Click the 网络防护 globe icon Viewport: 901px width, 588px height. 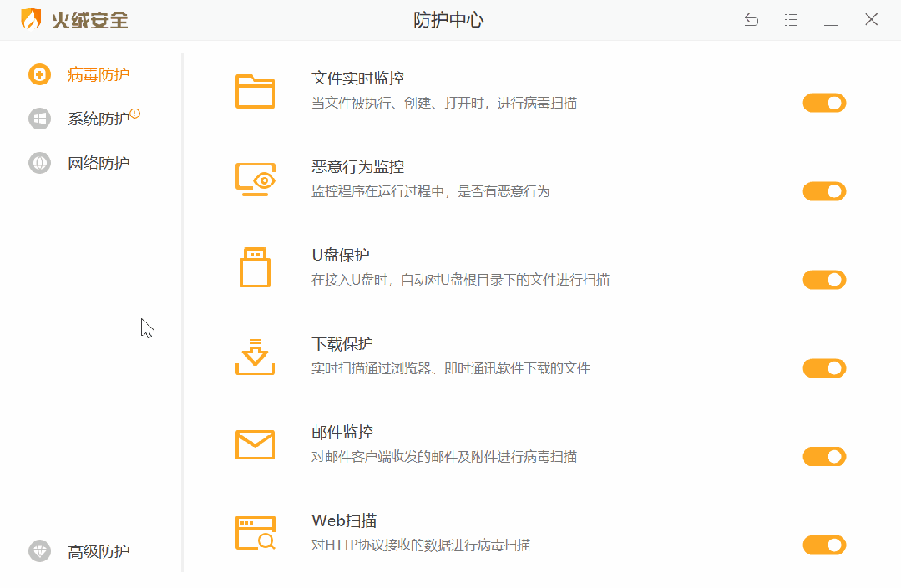pos(39,163)
